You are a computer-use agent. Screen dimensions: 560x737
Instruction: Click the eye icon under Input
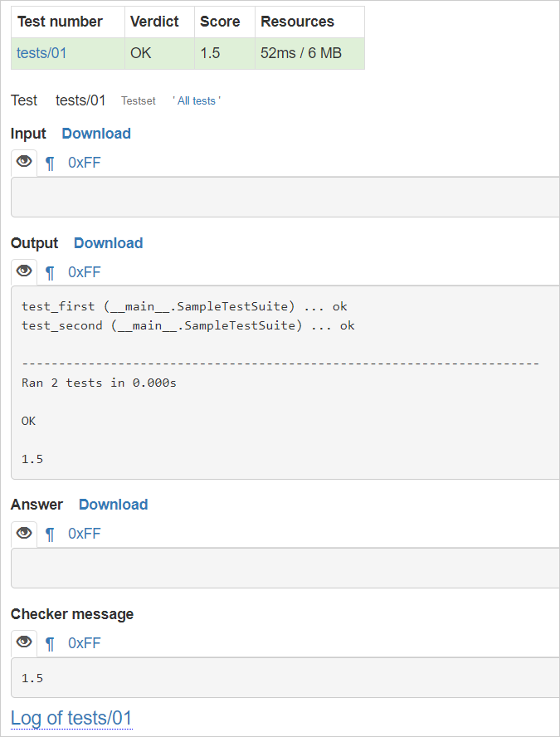point(24,162)
